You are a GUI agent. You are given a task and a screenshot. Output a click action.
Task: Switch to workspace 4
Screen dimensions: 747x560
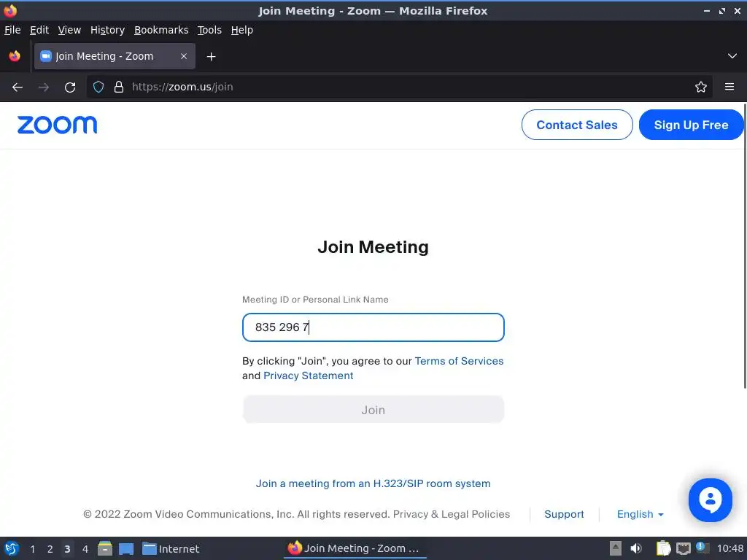(x=85, y=549)
